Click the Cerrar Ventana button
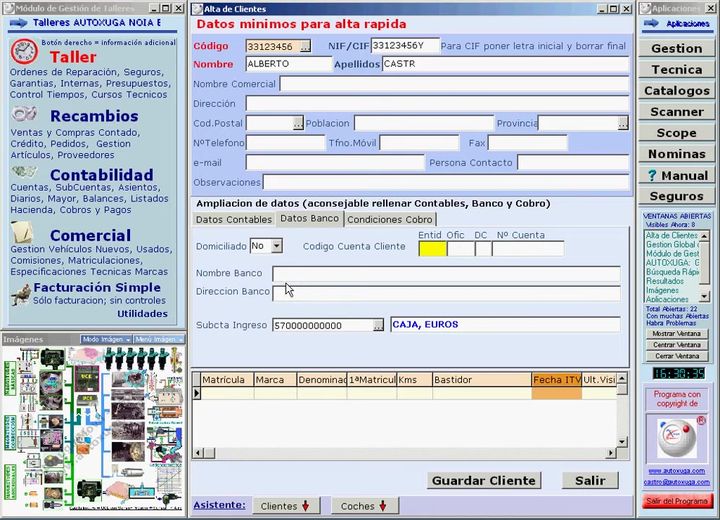The width and height of the screenshot is (720, 520). [x=676, y=356]
